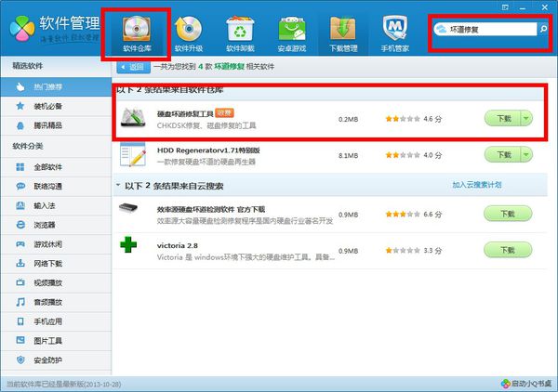This screenshot has width=558, height=392.
Task: Click the 硬盘坏道修复工具 disk icon
Action: pyautogui.click(x=133, y=118)
